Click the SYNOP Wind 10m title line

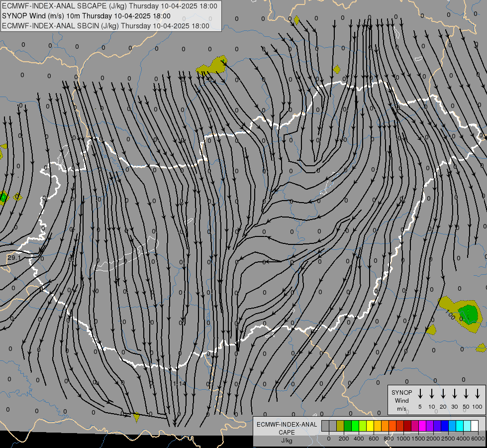(x=86, y=16)
